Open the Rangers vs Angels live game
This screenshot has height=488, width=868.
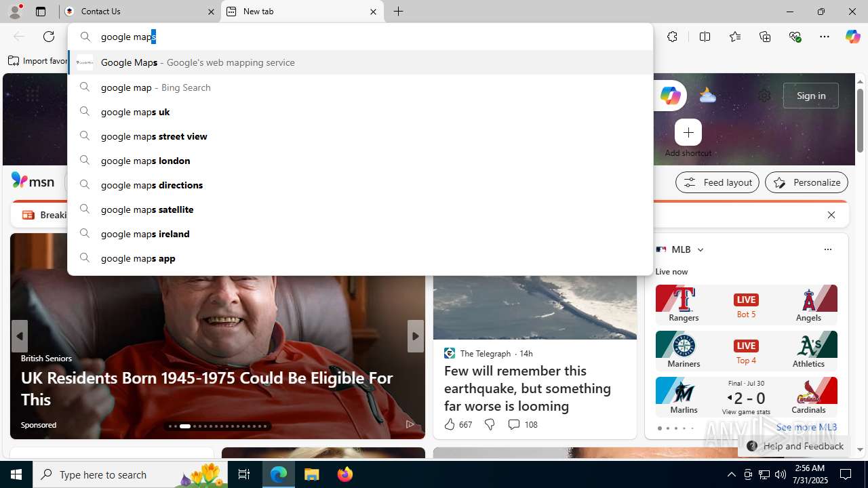[746, 304]
